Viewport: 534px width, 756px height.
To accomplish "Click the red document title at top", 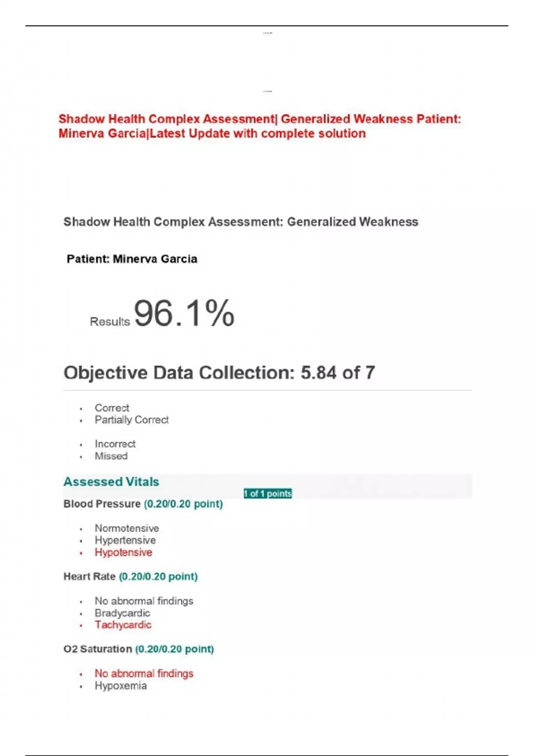I will click(x=259, y=126).
